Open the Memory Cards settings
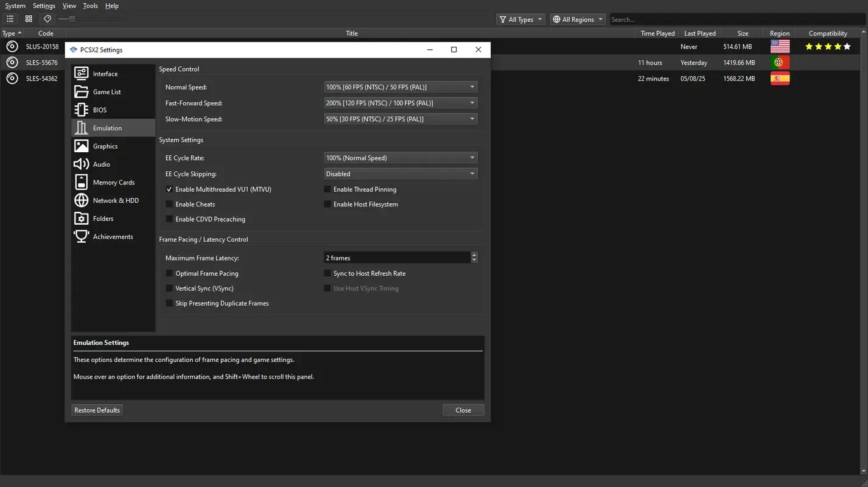The height and width of the screenshot is (487, 868). pyautogui.click(x=113, y=181)
